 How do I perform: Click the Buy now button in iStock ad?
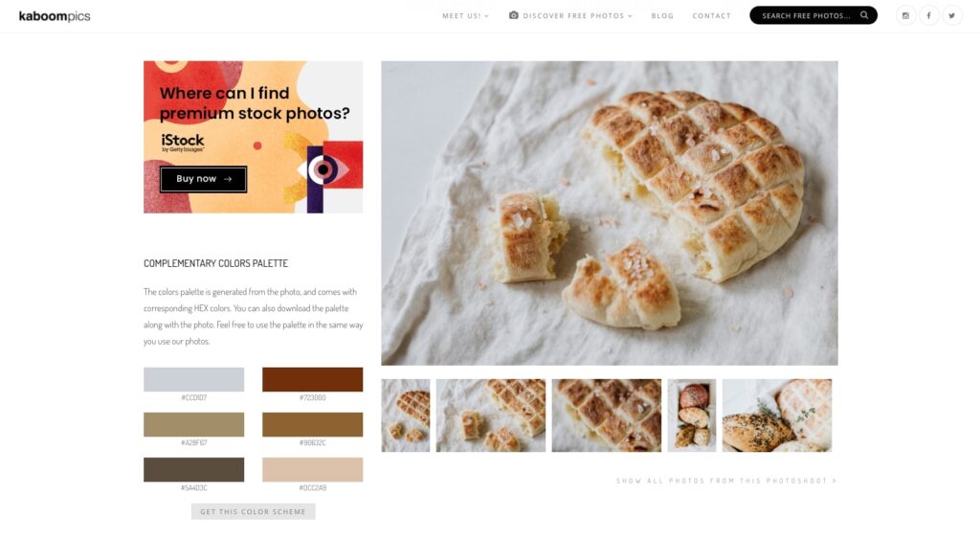point(203,179)
